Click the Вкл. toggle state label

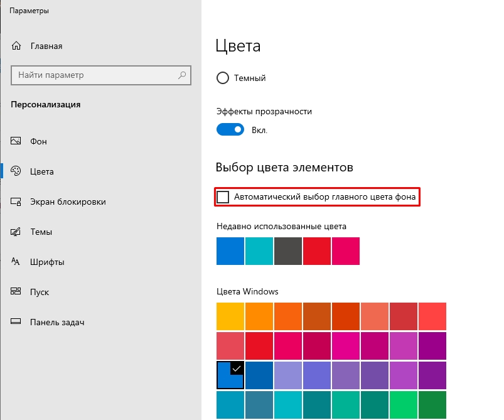(259, 130)
